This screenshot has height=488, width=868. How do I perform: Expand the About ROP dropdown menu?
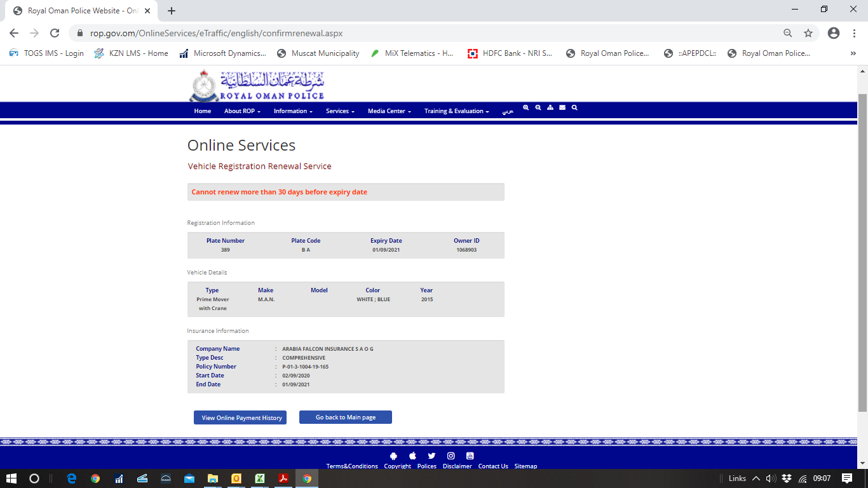point(242,111)
